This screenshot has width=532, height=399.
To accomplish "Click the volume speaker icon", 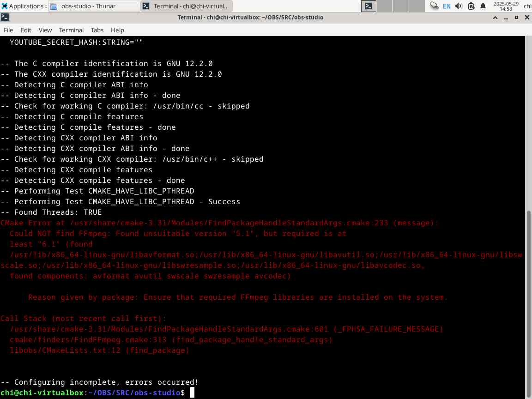I will [x=459, y=6].
